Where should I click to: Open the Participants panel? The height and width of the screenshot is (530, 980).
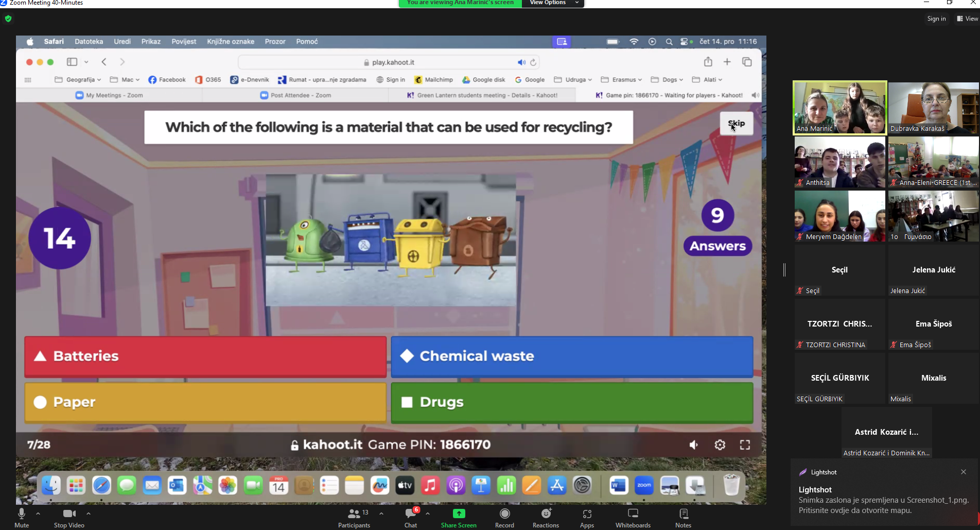(354, 518)
